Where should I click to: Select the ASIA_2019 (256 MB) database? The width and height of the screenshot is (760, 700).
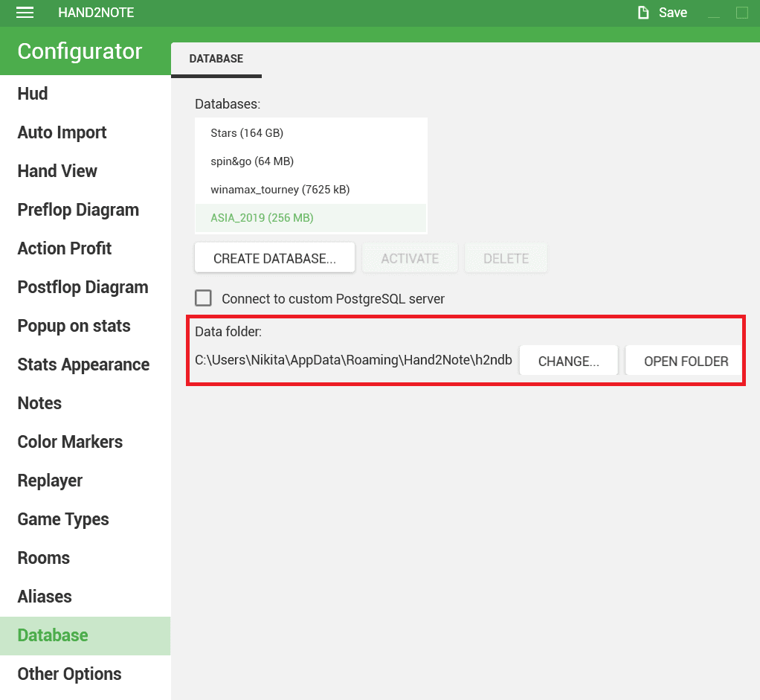point(311,218)
